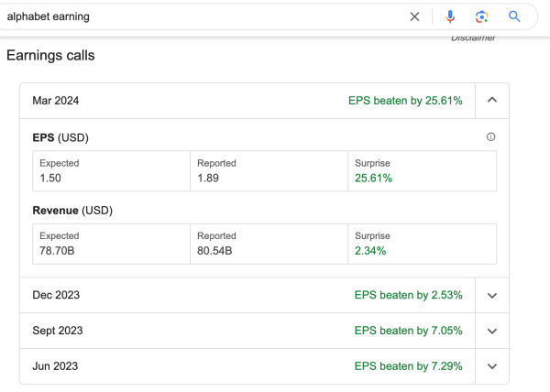Viewport: 550px width, 392px height.
Task: Click the 'Dec 2023' label
Action: tap(56, 295)
